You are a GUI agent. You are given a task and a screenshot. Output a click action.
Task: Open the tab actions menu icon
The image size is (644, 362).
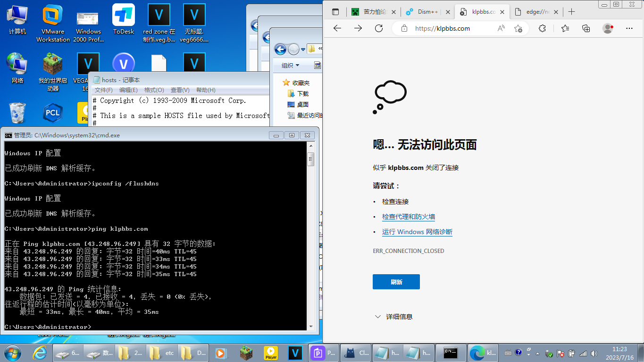point(335,12)
